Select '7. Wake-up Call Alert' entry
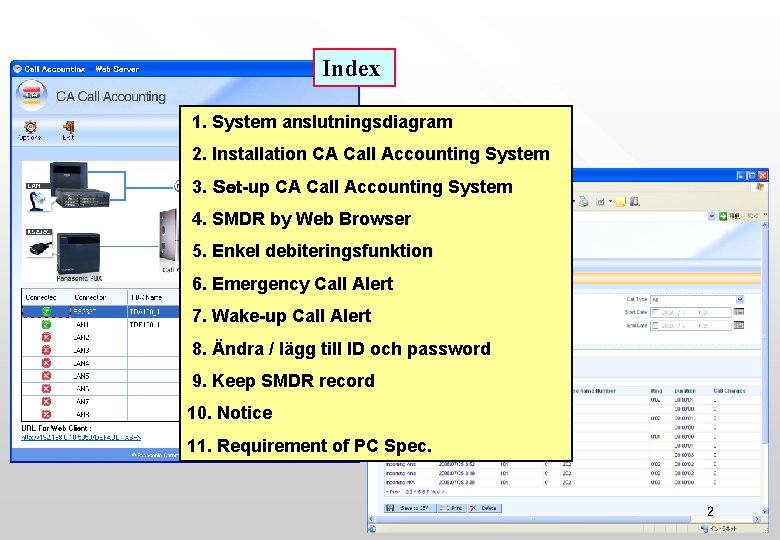This screenshot has width=780, height=540. pos(282,316)
